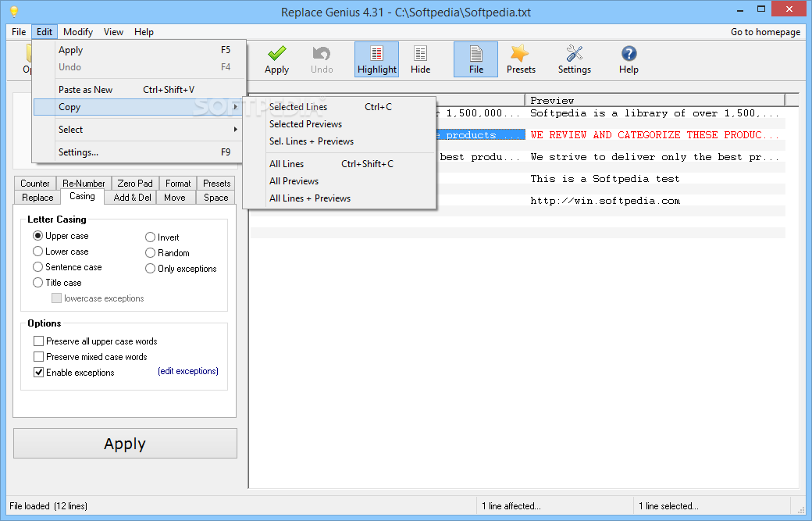Choose All Previews in Copy submenu

pos(339,180)
